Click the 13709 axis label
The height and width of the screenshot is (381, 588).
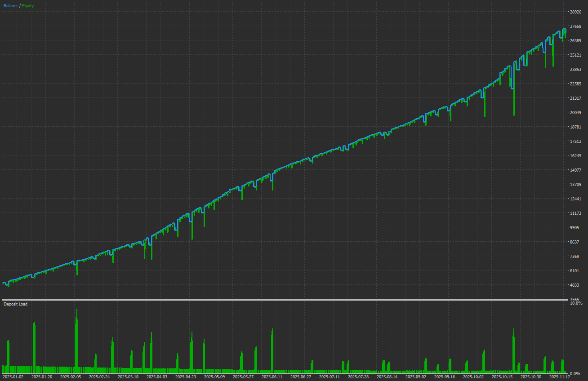point(575,185)
